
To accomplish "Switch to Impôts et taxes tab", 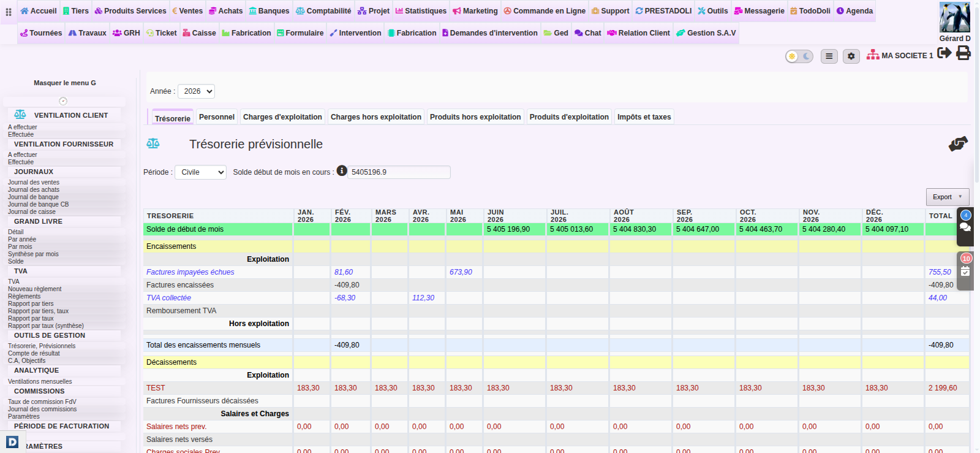I will point(644,117).
